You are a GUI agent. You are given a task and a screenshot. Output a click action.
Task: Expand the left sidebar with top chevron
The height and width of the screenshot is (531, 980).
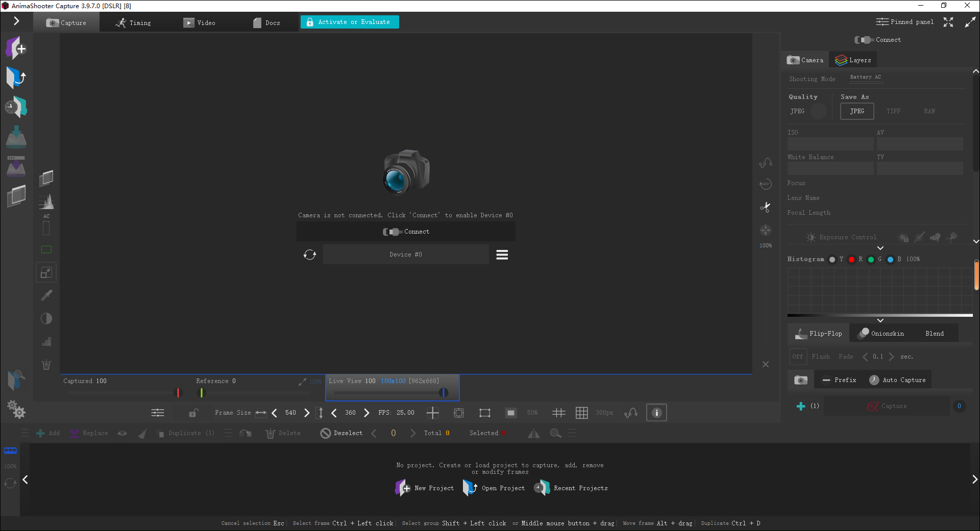tap(16, 21)
